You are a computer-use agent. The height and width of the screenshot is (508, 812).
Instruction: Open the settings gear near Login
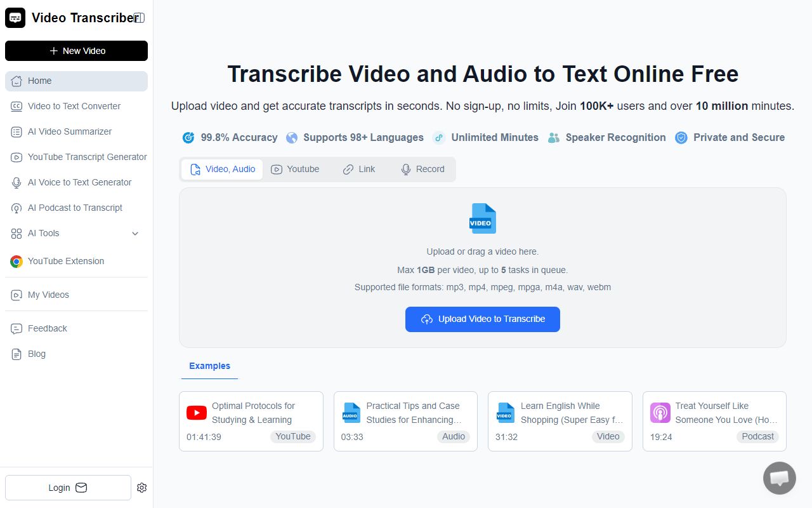pyautogui.click(x=142, y=488)
